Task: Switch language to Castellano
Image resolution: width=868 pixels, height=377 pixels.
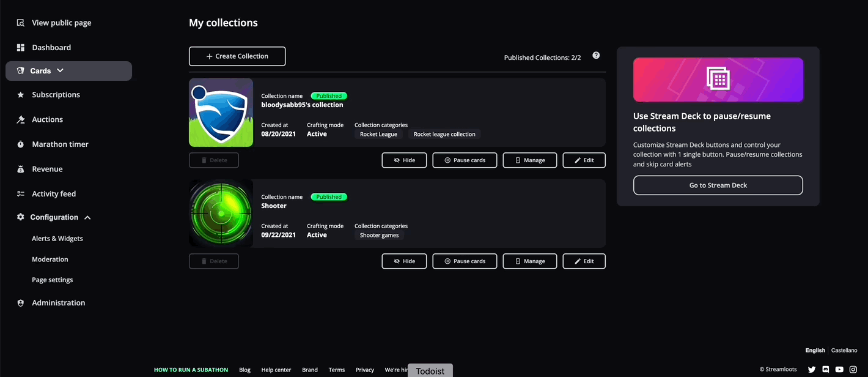Action: [844, 351]
